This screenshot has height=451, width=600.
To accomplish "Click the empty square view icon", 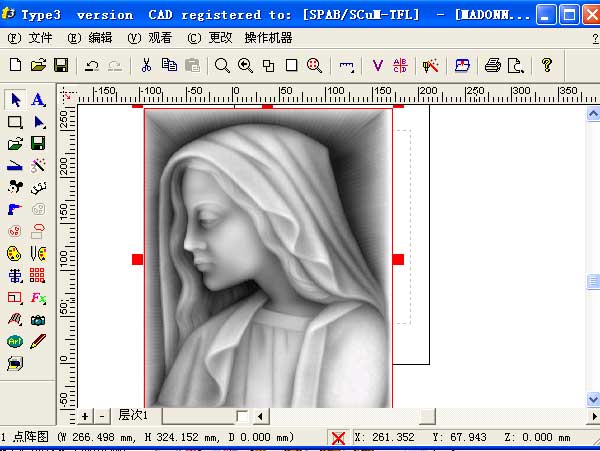I will pos(292,65).
